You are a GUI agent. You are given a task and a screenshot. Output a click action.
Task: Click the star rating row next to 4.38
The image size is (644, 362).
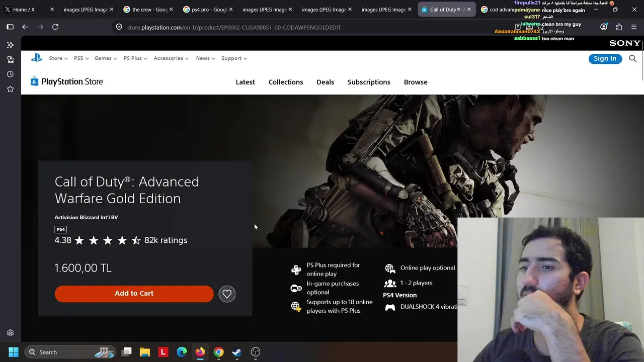click(x=108, y=241)
